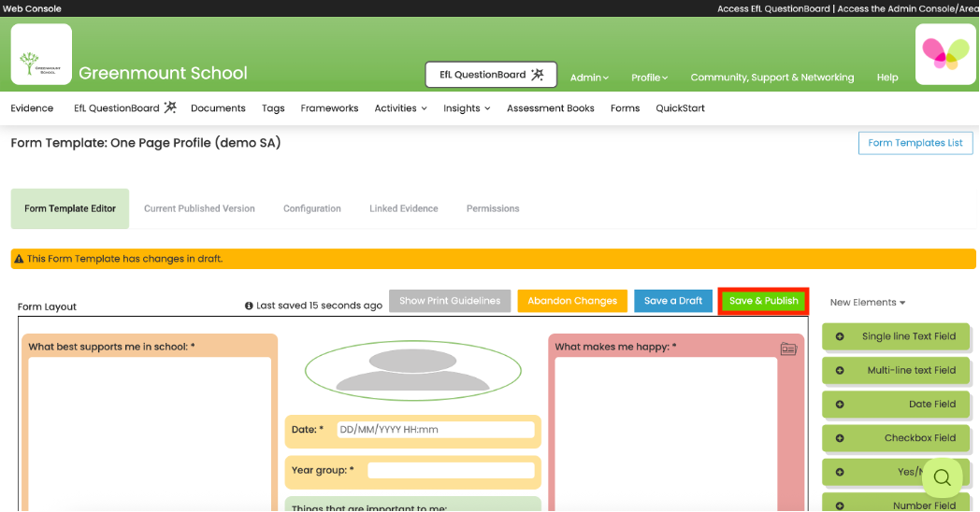Click Show Print Guidelines
Viewport: 980px width, 512px height.
450,301
